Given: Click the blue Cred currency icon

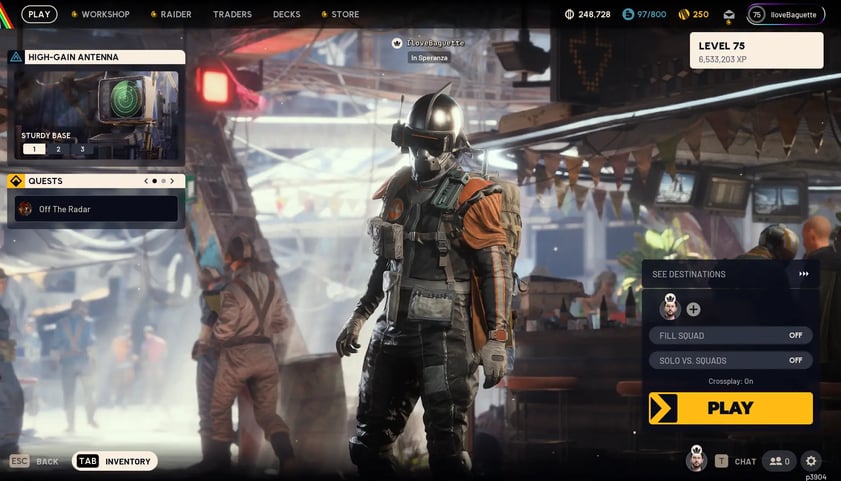Looking at the screenshot, I should coord(628,15).
